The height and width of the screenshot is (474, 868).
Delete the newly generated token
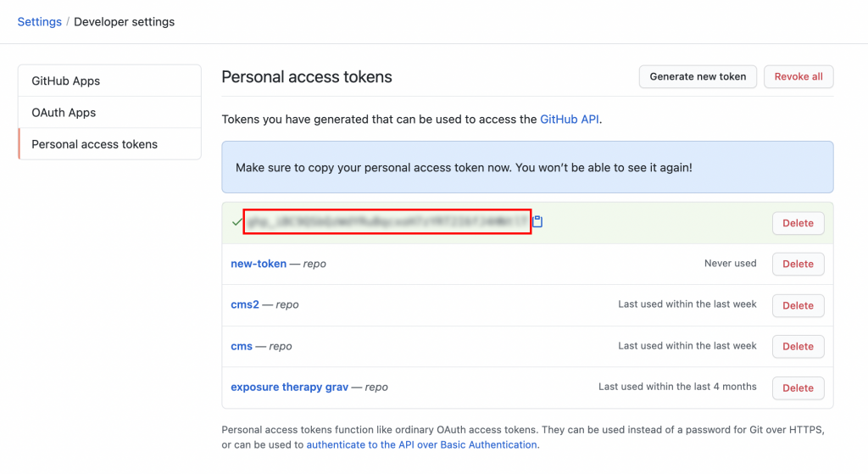[x=798, y=223]
